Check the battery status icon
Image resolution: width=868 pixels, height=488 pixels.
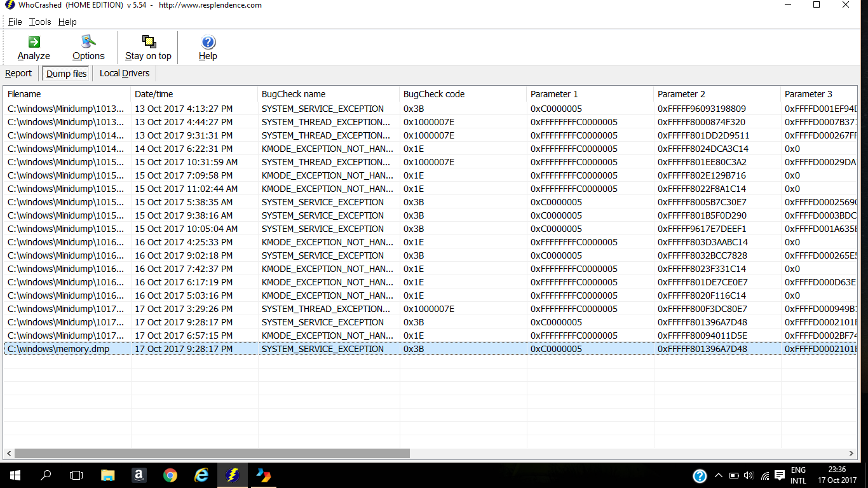pyautogui.click(x=734, y=475)
